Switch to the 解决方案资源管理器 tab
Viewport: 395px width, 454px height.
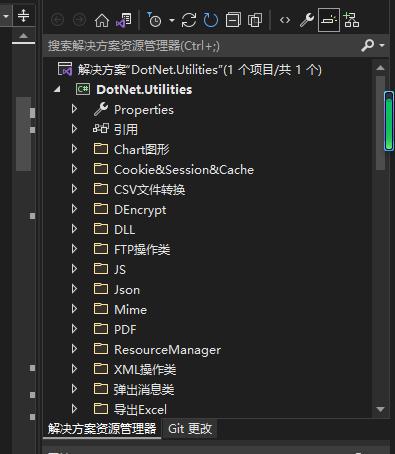coord(102,429)
